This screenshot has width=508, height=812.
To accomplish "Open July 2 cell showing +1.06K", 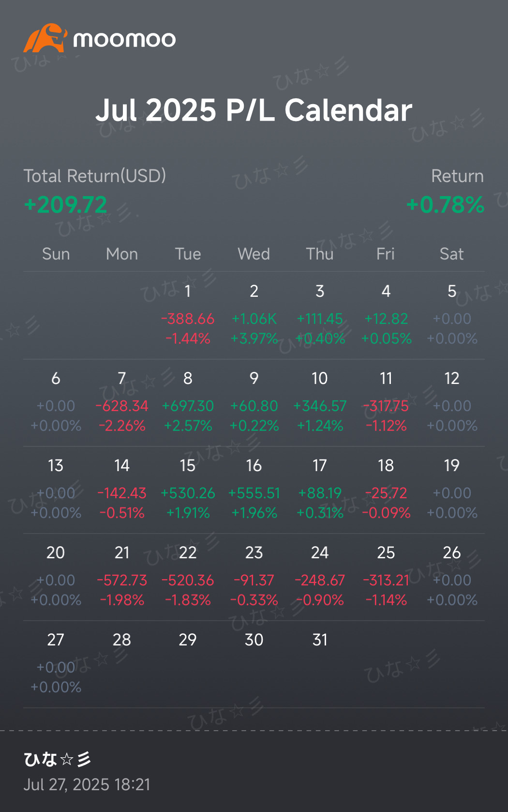I will [254, 315].
